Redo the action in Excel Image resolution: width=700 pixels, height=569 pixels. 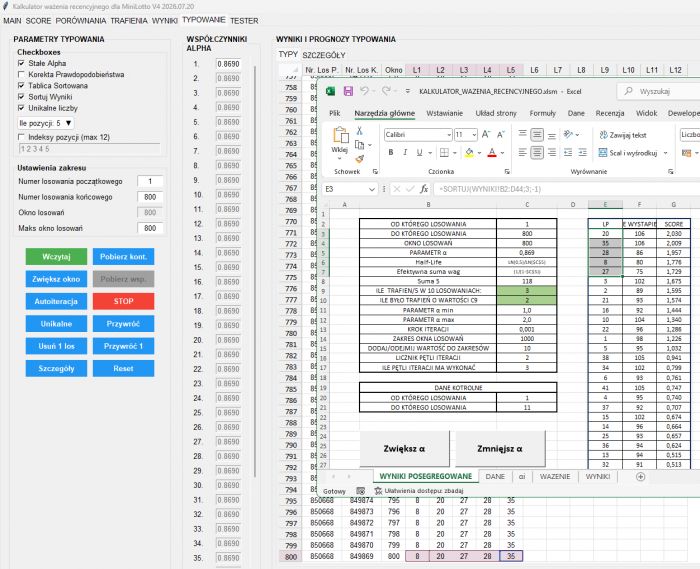(x=387, y=91)
